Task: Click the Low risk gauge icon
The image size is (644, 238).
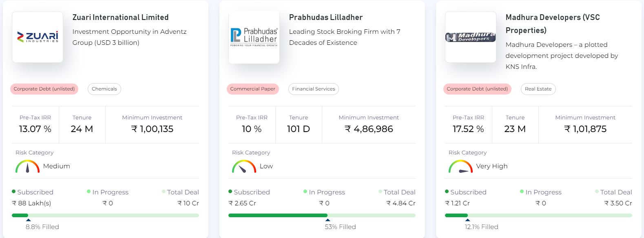Action: 244,166
